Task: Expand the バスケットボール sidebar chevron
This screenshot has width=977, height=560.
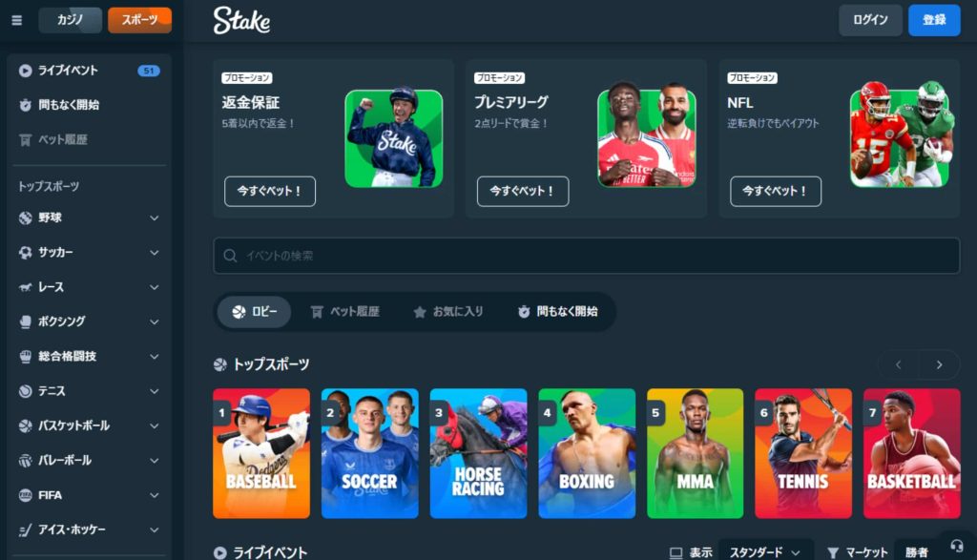Action: tap(154, 426)
